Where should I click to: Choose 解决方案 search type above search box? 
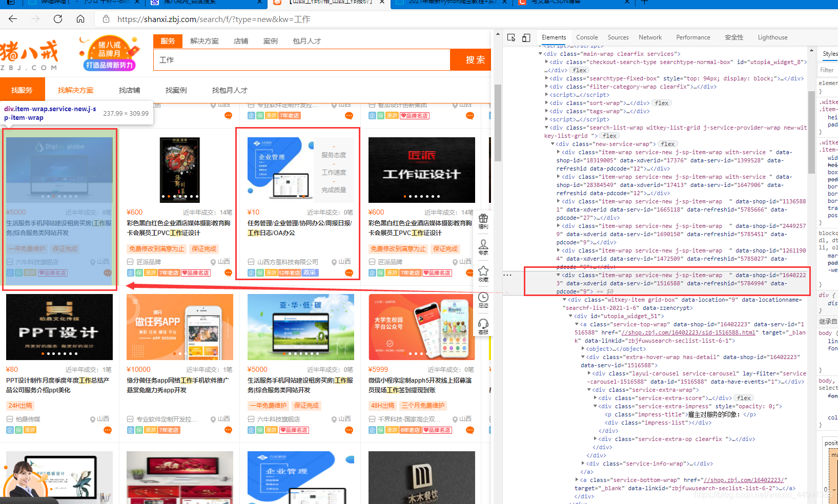205,41
